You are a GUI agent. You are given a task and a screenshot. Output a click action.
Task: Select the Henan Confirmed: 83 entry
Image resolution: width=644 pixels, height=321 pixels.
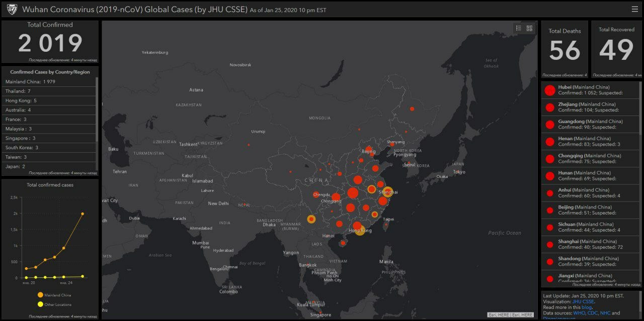(590, 141)
